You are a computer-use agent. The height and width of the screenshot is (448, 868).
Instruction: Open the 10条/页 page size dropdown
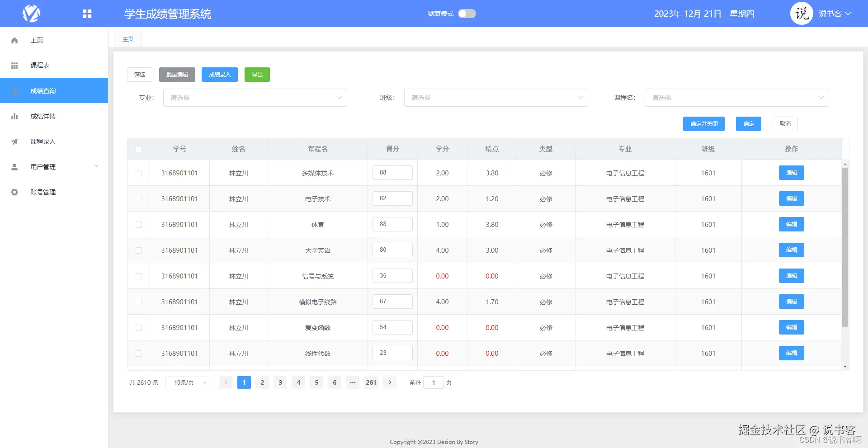click(x=188, y=382)
